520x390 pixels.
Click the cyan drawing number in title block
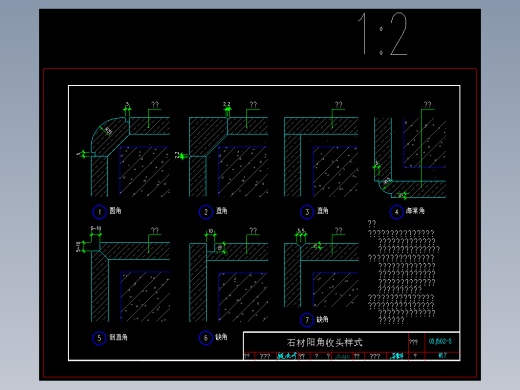tap(440, 341)
